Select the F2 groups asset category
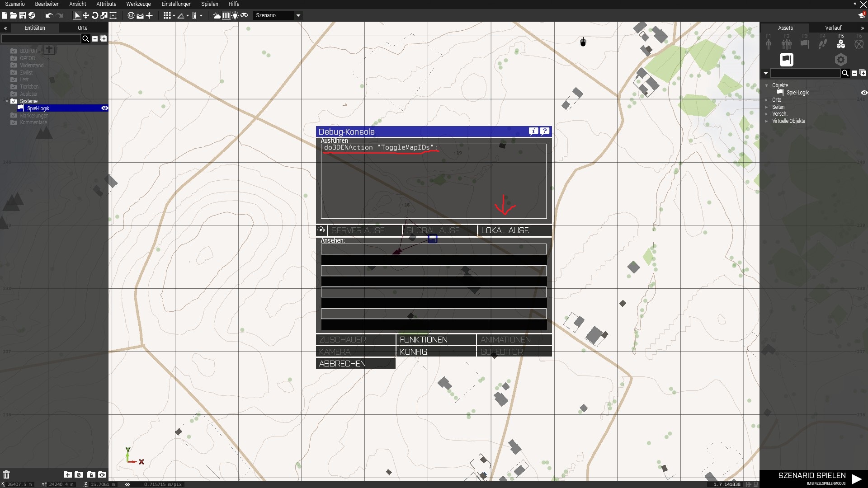868x488 pixels. coord(787,44)
